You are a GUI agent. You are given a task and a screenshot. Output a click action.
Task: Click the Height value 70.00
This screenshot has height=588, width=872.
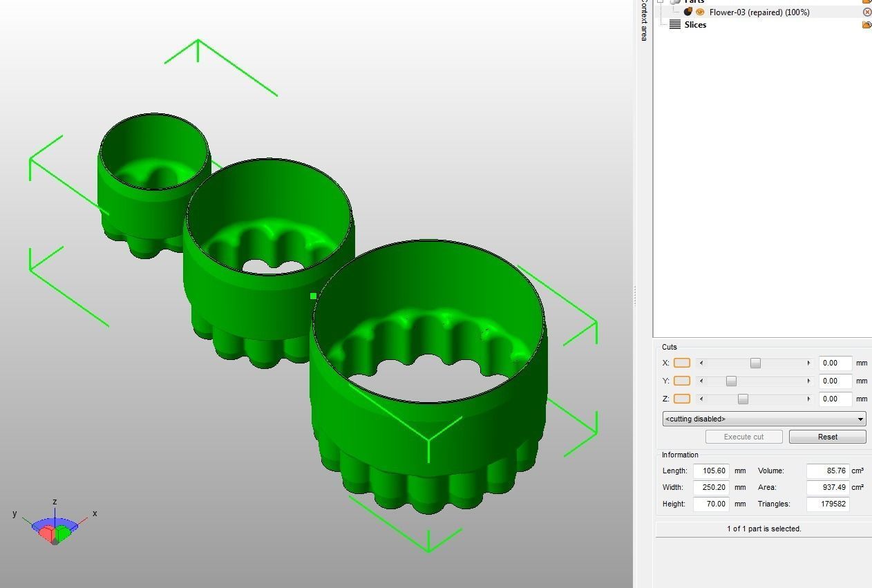coord(712,504)
